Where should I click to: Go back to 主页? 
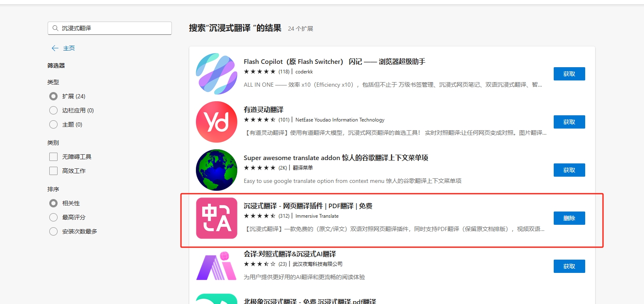(69, 48)
